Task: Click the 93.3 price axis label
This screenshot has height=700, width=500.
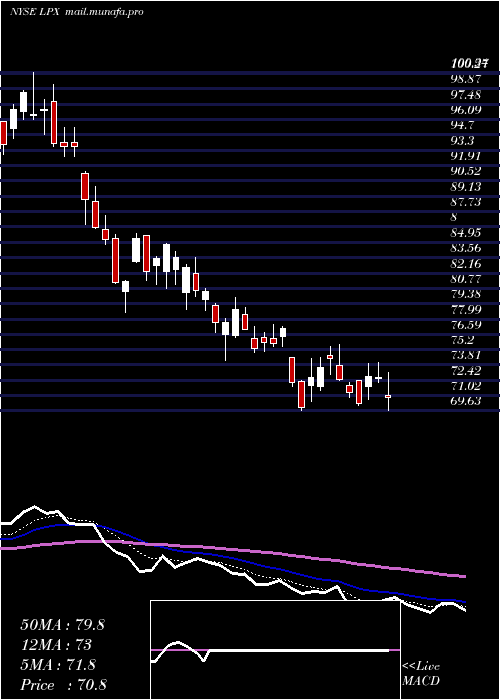Action: point(462,141)
